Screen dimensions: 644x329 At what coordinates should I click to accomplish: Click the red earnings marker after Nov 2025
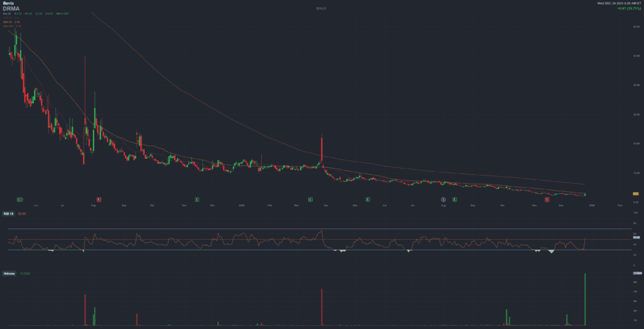tap(547, 199)
